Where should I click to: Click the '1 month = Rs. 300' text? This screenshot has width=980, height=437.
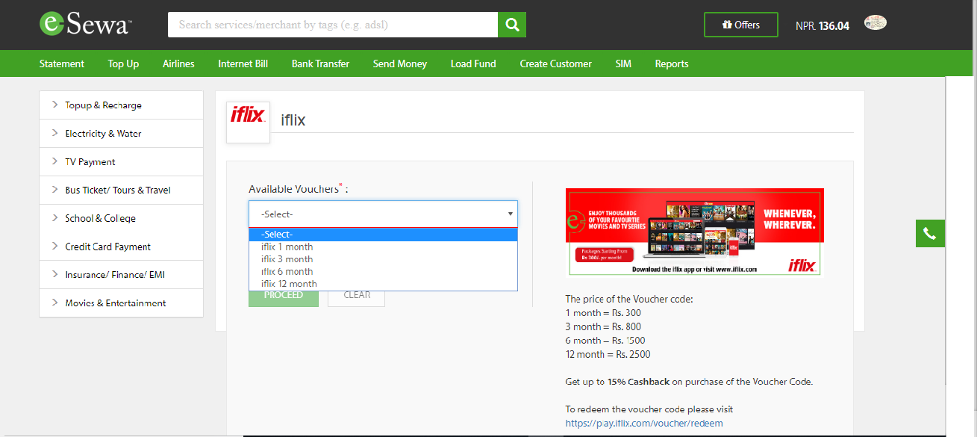click(603, 313)
